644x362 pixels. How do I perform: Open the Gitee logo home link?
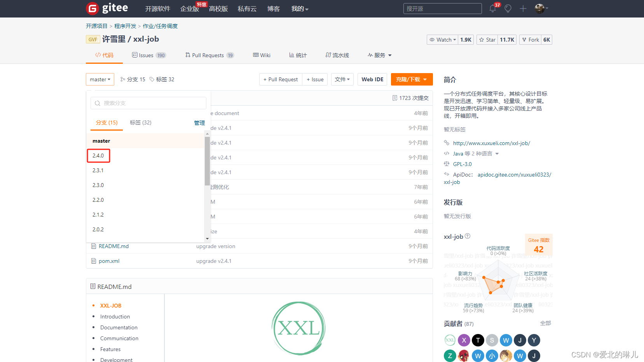107,8
